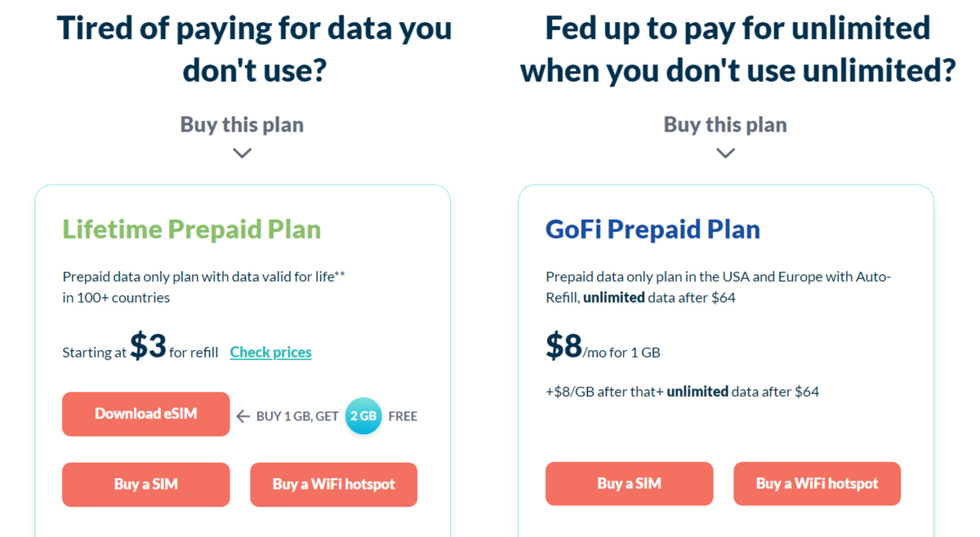Click 'Buy a WiFi hotspot' under GoFi Prepaid Plan
The height and width of the screenshot is (537, 980).
(x=817, y=484)
